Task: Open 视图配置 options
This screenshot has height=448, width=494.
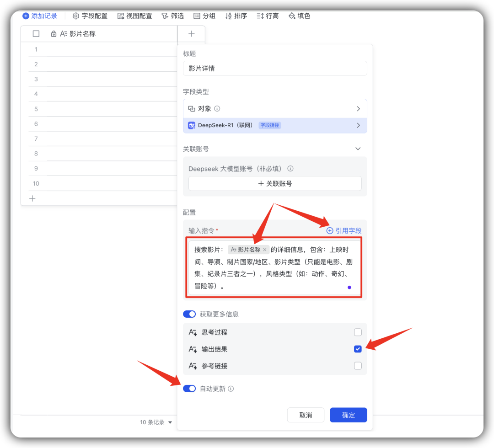Action: tap(134, 16)
